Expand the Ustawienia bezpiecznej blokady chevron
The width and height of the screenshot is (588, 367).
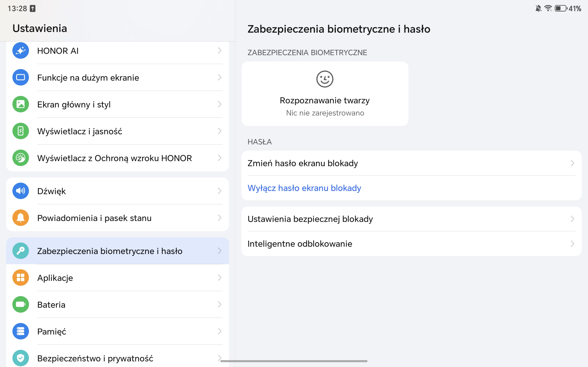(x=572, y=219)
